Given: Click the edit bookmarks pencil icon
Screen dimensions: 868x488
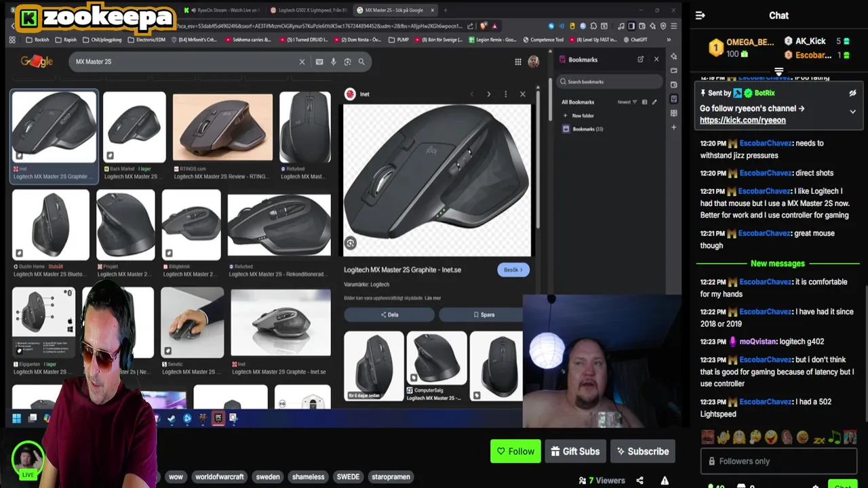Looking at the screenshot, I should tap(654, 102).
